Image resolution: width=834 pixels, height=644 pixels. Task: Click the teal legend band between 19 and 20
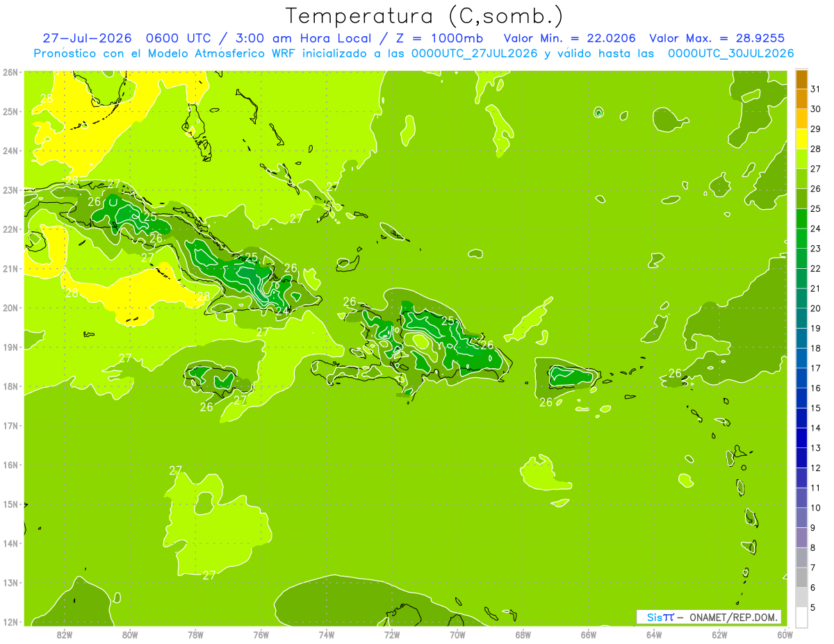pos(802,318)
